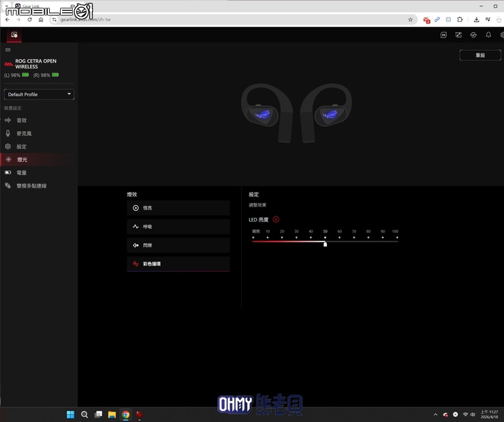504x422 pixels.
Task: Select the 閃爍 strobing lighting effect
Action: click(178, 245)
